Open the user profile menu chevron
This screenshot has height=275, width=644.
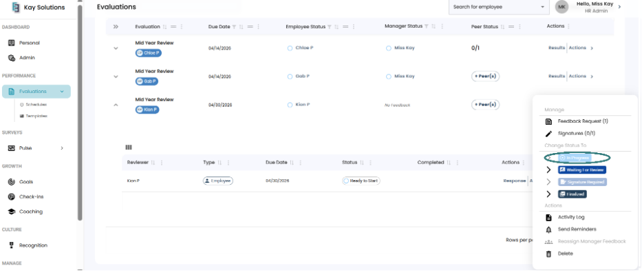[619, 7]
